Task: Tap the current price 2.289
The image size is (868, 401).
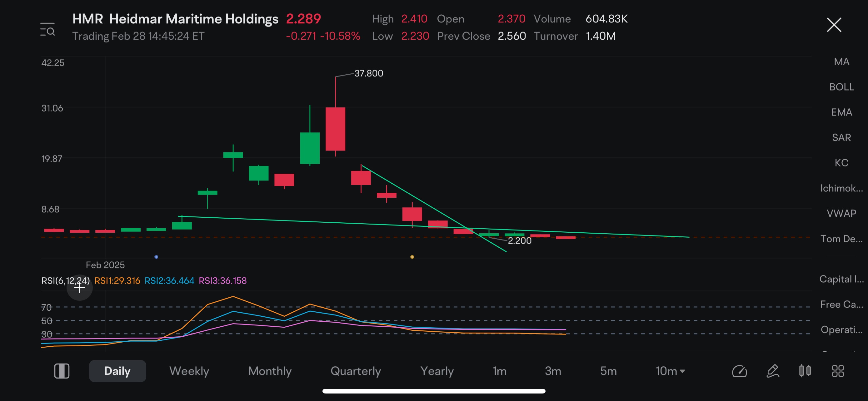Action: click(303, 19)
